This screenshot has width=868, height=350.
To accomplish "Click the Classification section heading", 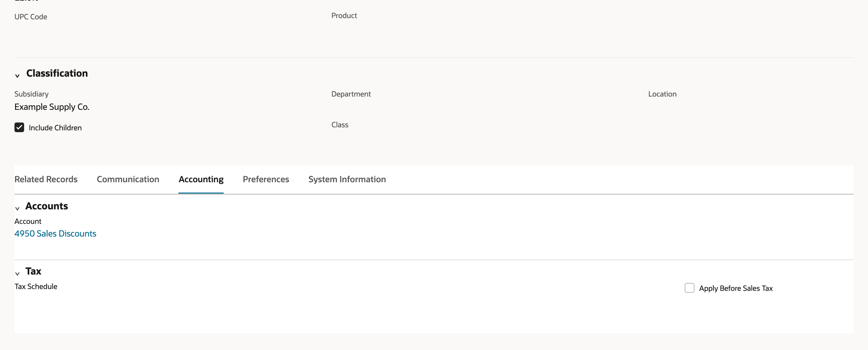I will click(57, 73).
